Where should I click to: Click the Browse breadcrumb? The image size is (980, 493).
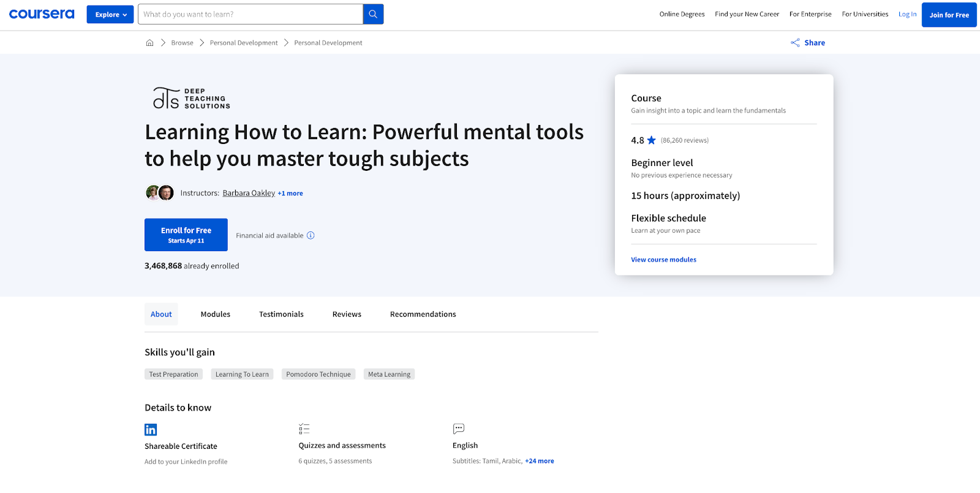point(182,43)
